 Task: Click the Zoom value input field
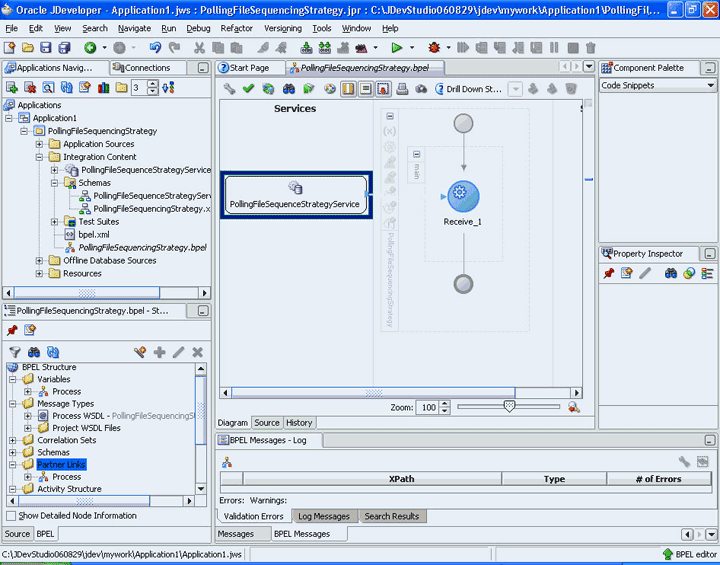(428, 407)
